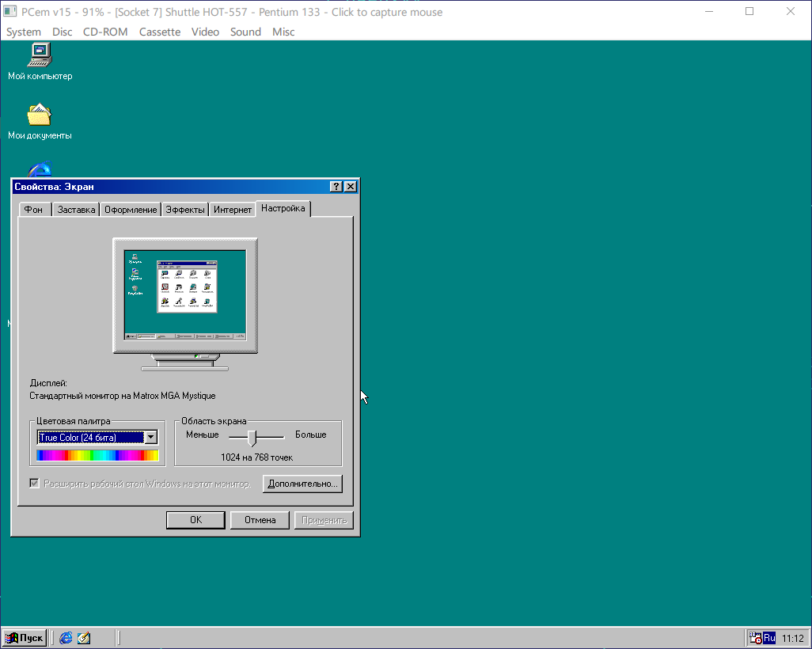
Task: Open the CD-ROM menu in PCem
Action: coord(105,32)
